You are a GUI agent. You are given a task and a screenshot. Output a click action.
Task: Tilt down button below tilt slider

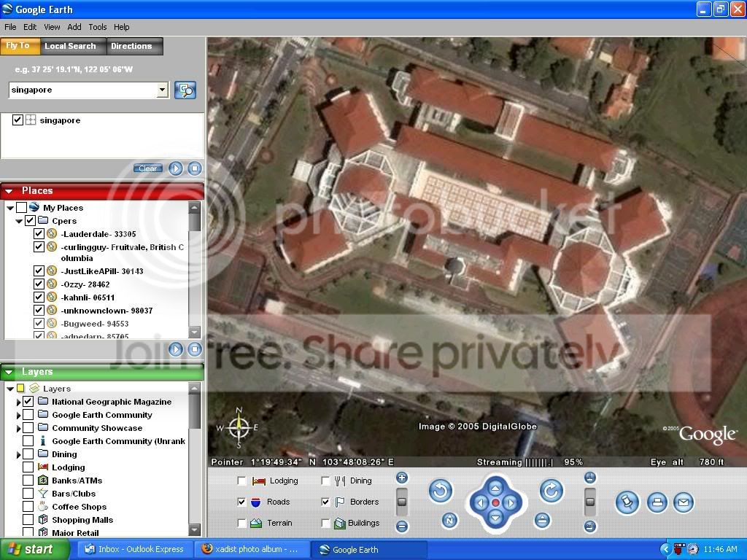(x=589, y=526)
